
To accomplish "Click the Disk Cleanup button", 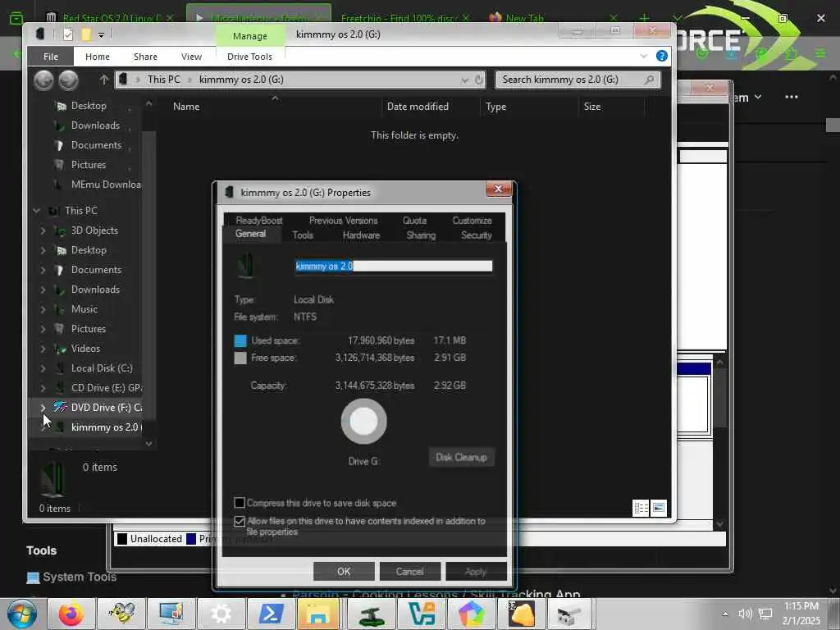I will coord(461,457).
